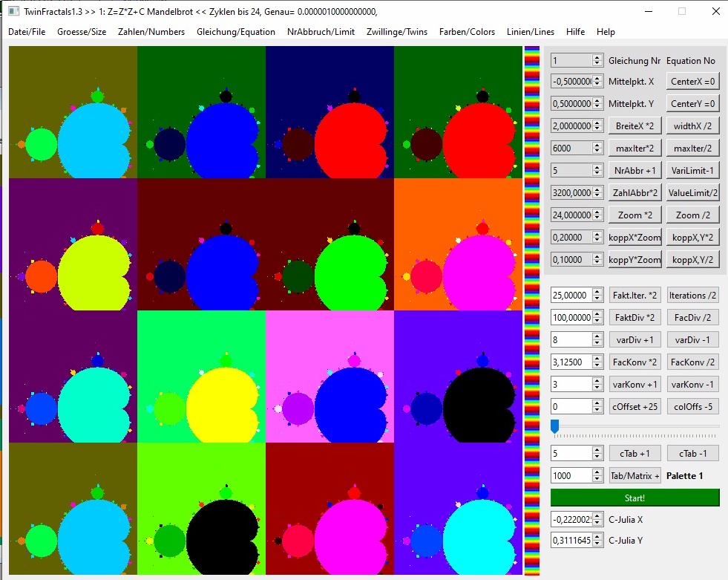Click the pink tile with blue Mandelbrot
Screen dimensions: 728x580
click(x=329, y=377)
